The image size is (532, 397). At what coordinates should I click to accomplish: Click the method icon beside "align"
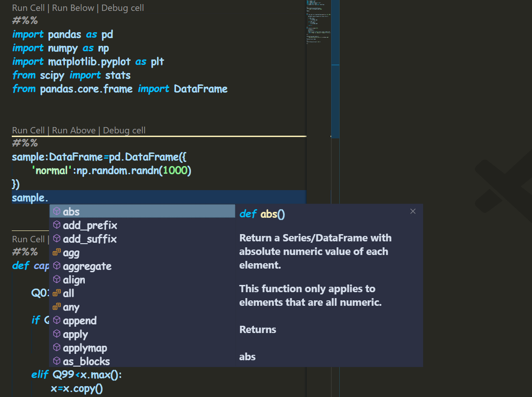click(56, 279)
